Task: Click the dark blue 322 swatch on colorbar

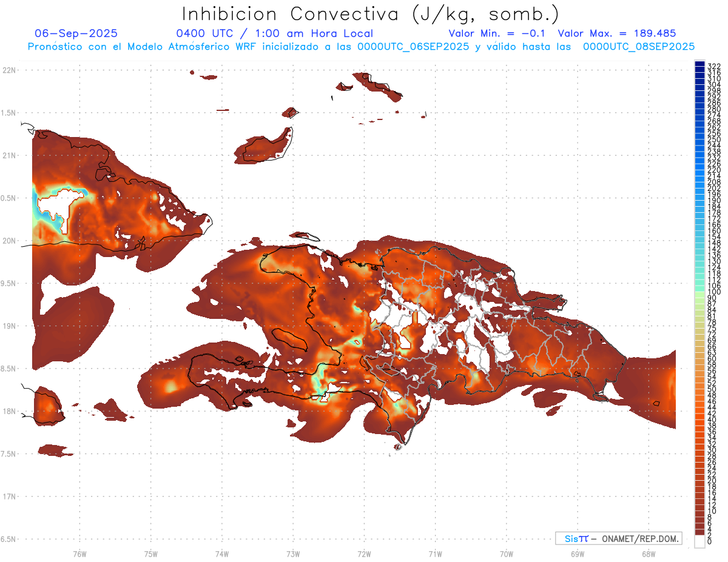Action: pos(699,65)
